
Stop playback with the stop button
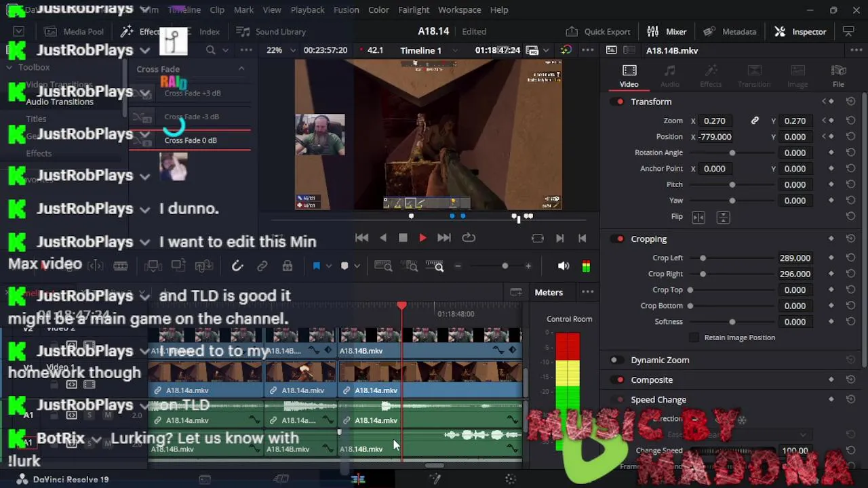pyautogui.click(x=403, y=238)
